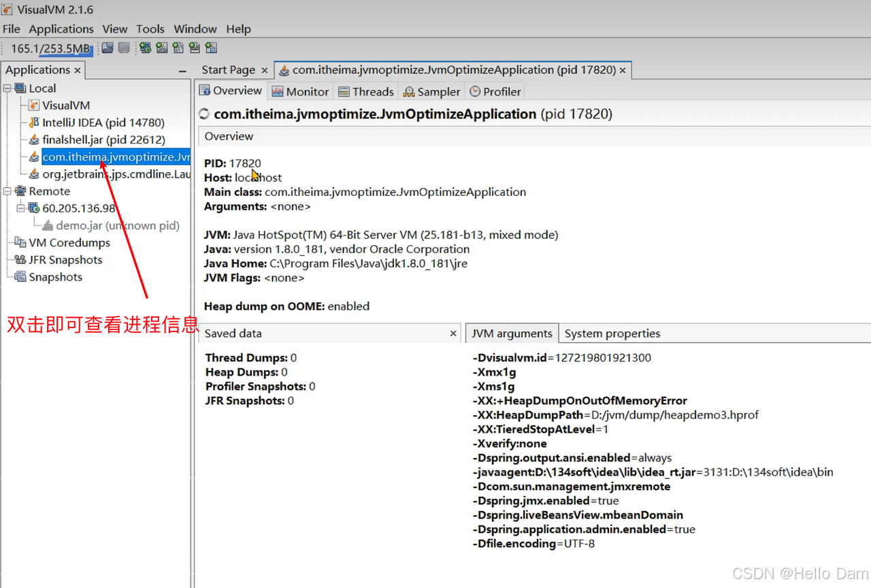Image resolution: width=871 pixels, height=588 pixels.
Task: Click the -XX:HeapDumpPath argument line
Action: tap(615, 415)
